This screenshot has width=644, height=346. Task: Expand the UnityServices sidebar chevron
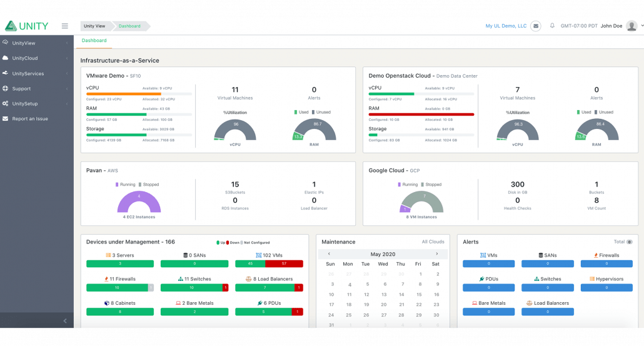tap(67, 74)
